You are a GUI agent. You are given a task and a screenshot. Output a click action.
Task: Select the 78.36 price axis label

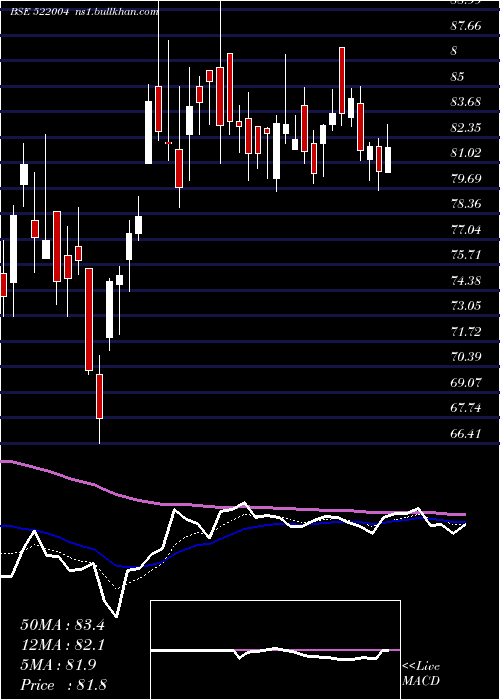point(466,204)
